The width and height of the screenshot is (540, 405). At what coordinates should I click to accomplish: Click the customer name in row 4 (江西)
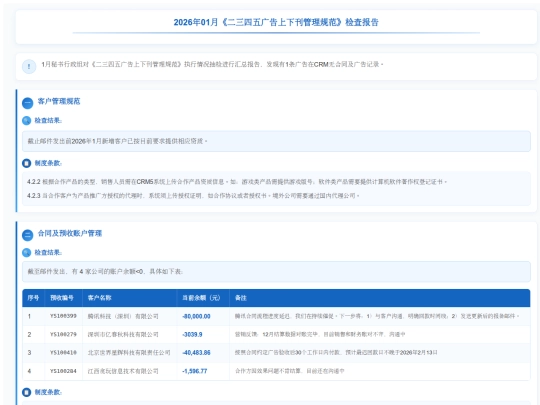pos(123,371)
